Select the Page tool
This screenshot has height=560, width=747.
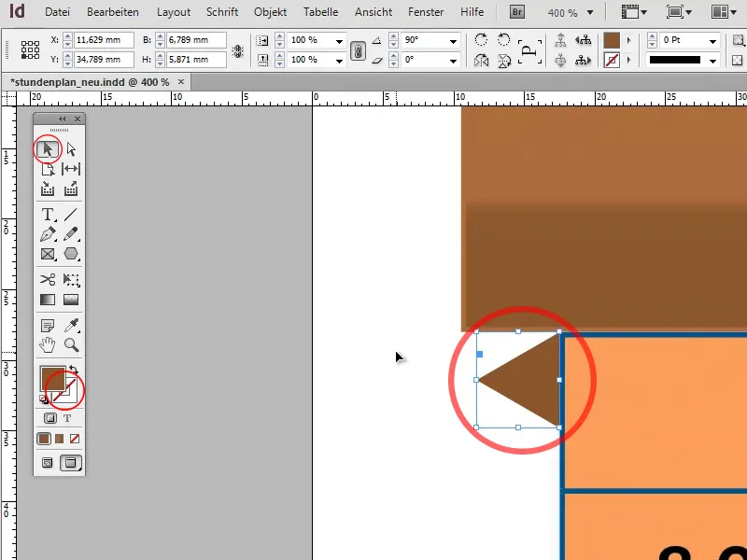(48, 169)
